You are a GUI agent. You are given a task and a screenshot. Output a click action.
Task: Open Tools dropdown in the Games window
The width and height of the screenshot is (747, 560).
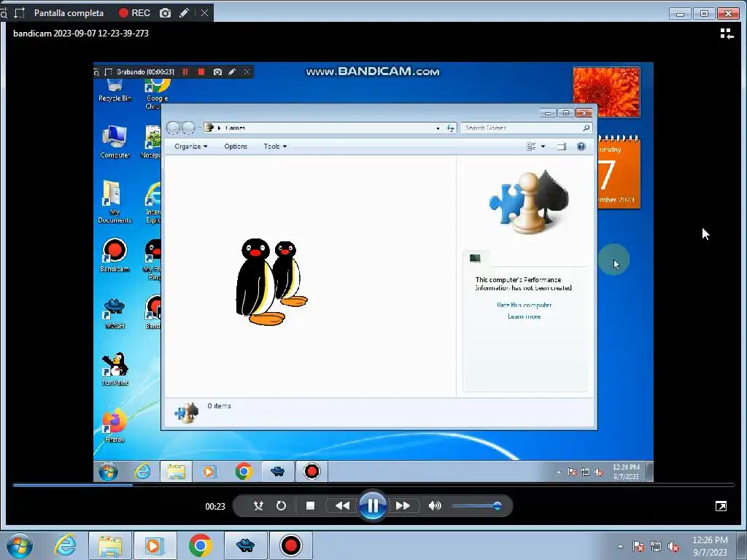(x=275, y=146)
